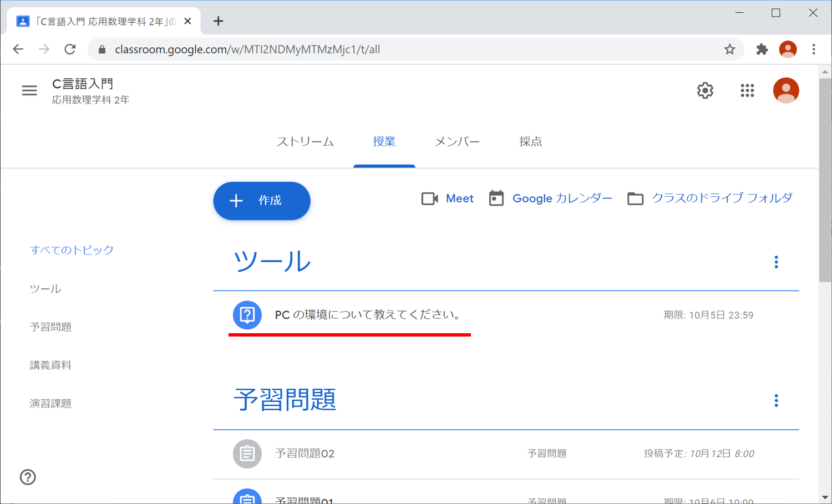Open the 予習問題 topic heading
The height and width of the screenshot is (504, 832).
[x=285, y=400]
